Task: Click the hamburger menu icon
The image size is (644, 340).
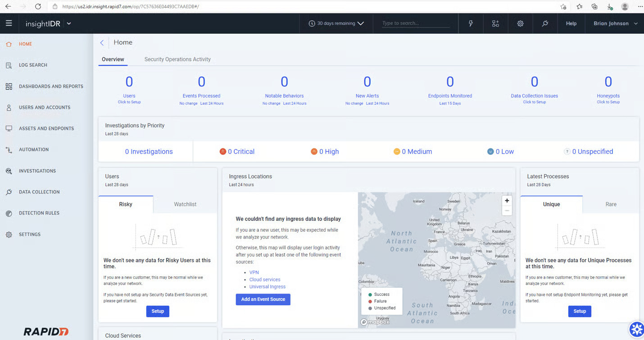Action: click(x=9, y=23)
